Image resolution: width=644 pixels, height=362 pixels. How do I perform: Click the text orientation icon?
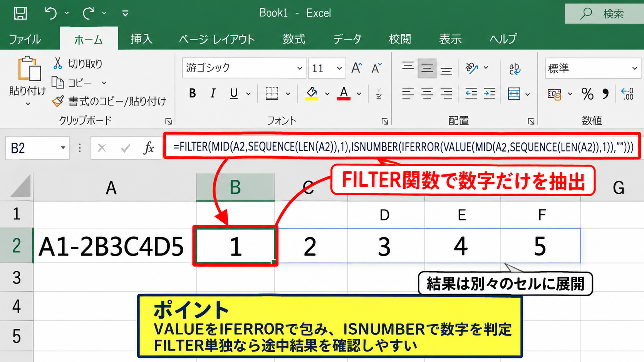click(472, 68)
